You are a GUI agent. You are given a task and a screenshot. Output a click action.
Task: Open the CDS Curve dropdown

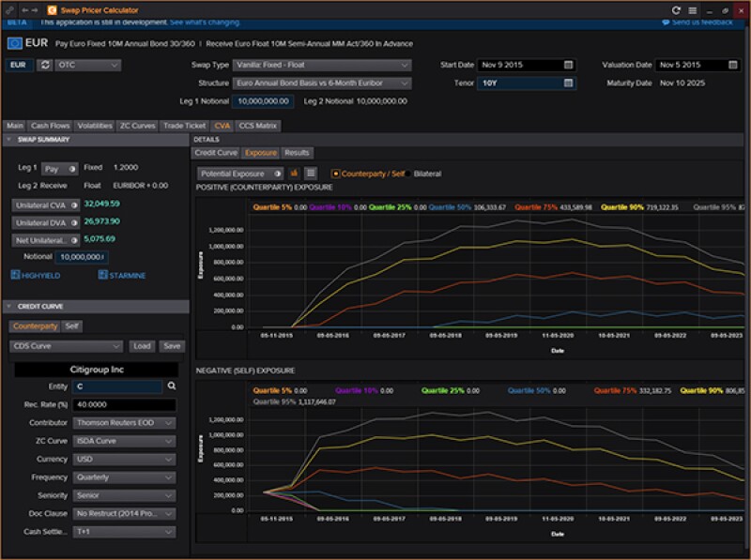tap(66, 346)
